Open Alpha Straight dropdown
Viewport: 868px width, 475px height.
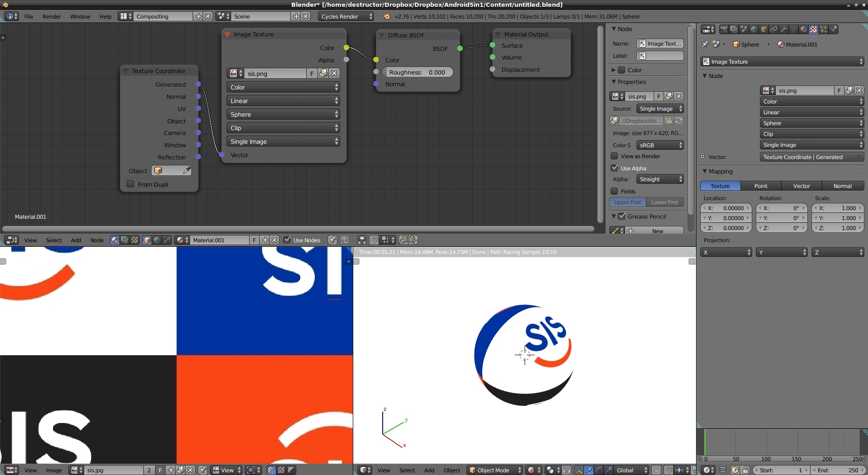point(660,179)
